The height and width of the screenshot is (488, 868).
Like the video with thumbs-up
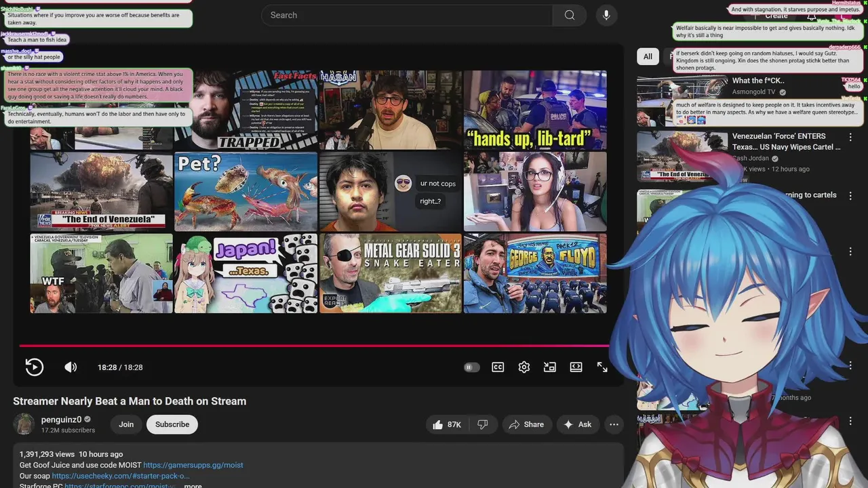(x=448, y=424)
